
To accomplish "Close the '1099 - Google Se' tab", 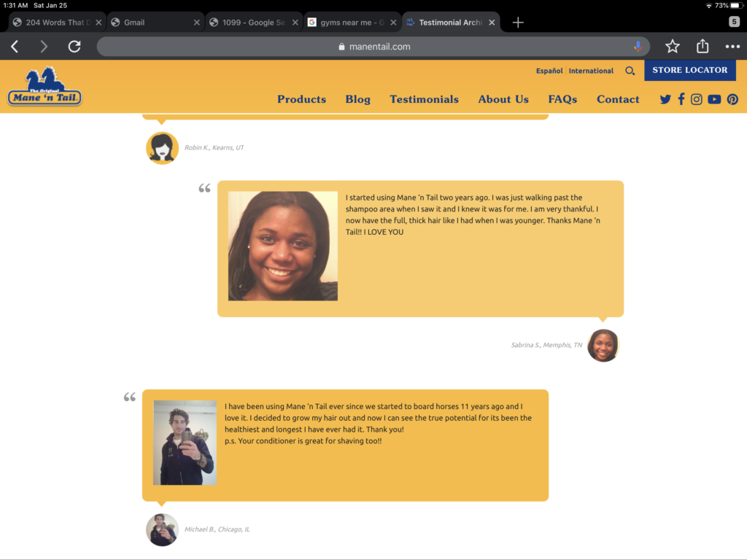I will pyautogui.click(x=295, y=23).
